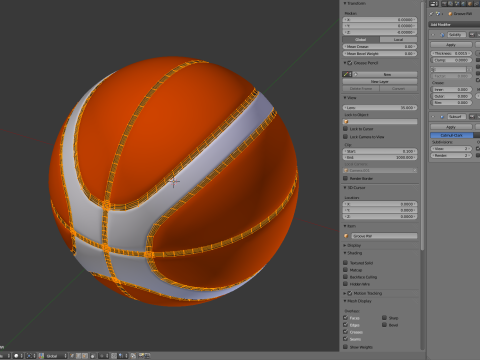Image resolution: width=480 pixels, height=360 pixels.
Task: Enable Matcap shading checkbox
Action: [x=345, y=270]
